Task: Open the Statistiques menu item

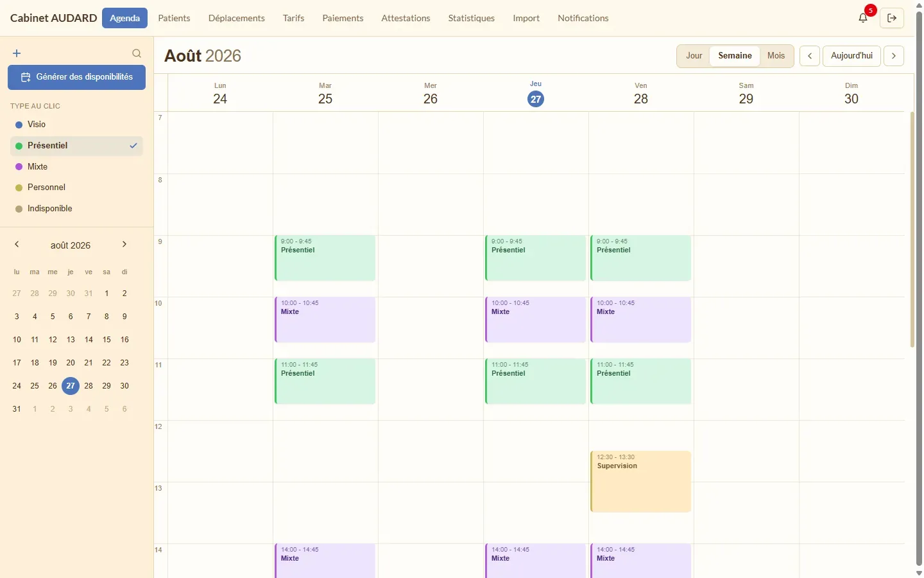Action: [x=471, y=18]
